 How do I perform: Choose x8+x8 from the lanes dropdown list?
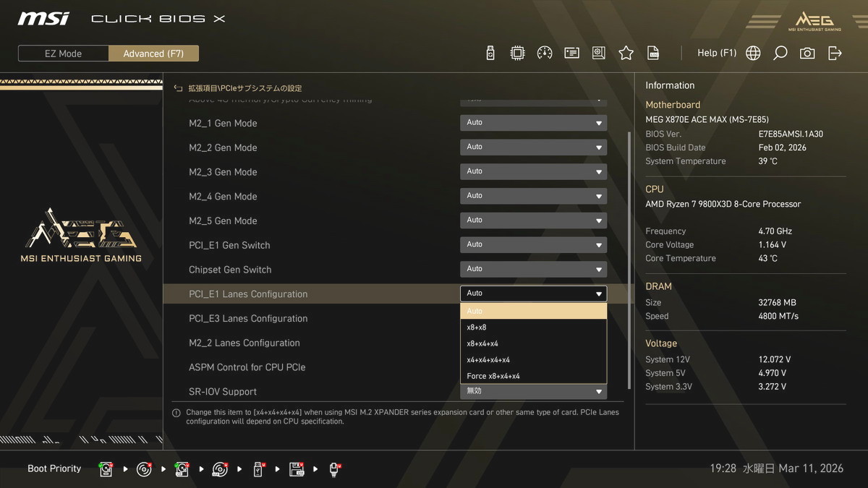click(533, 328)
